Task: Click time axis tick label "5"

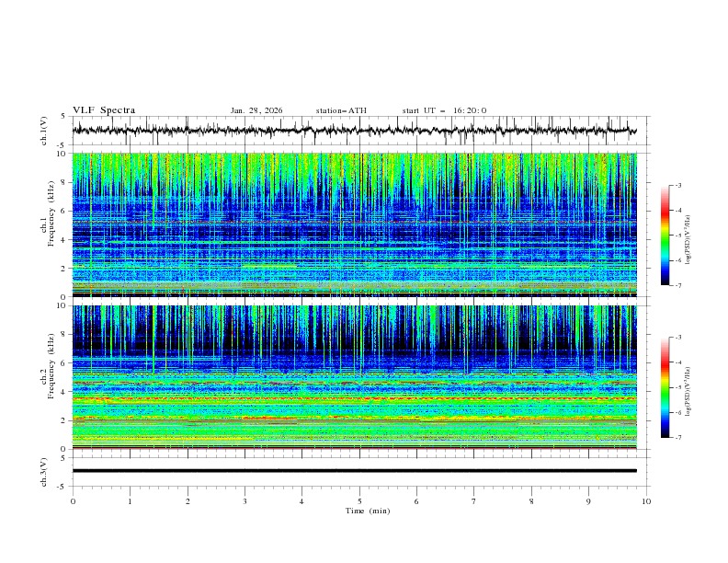Action: pos(359,501)
